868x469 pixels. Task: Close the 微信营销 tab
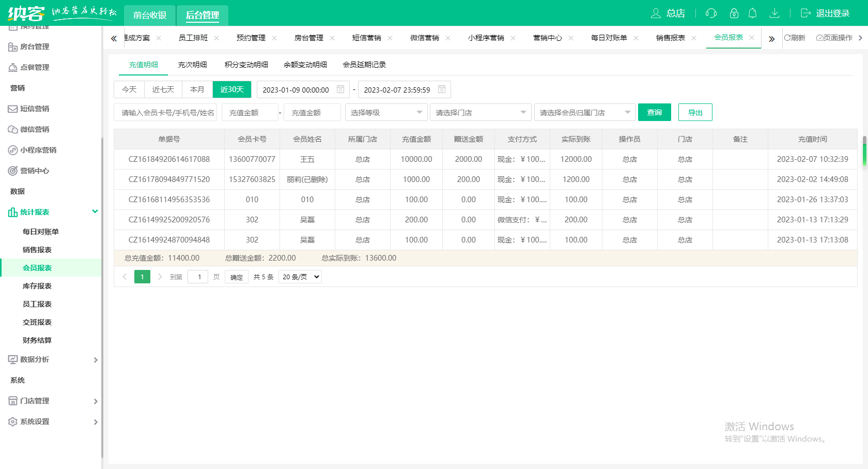448,38
